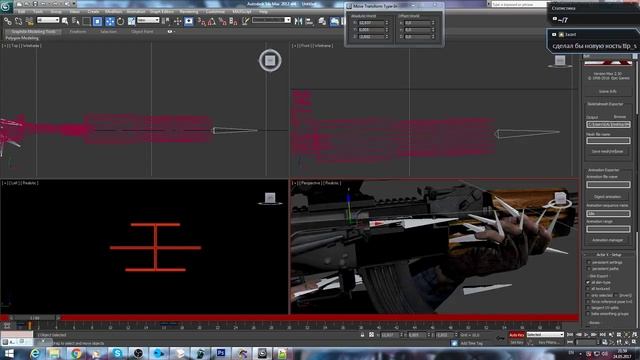Open the selection filter dropdown
This screenshot has height=360, width=640.
point(48,20)
